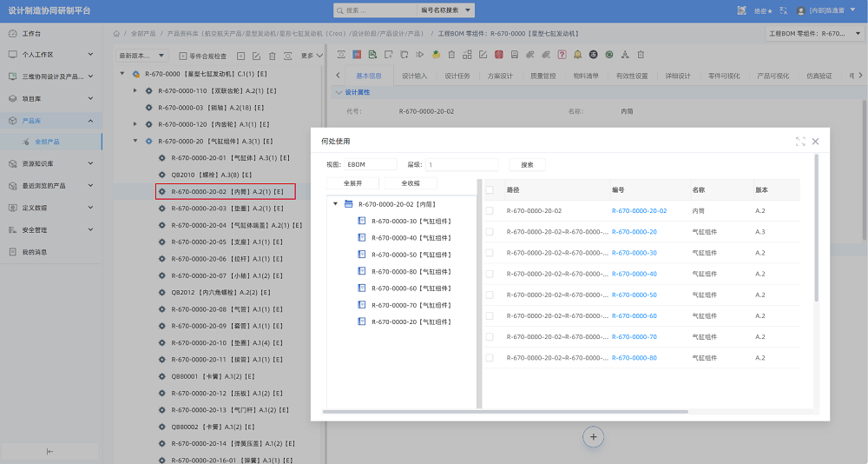Collapse the left sidebar with arrow icon
The width and height of the screenshot is (868, 464).
[49, 451]
